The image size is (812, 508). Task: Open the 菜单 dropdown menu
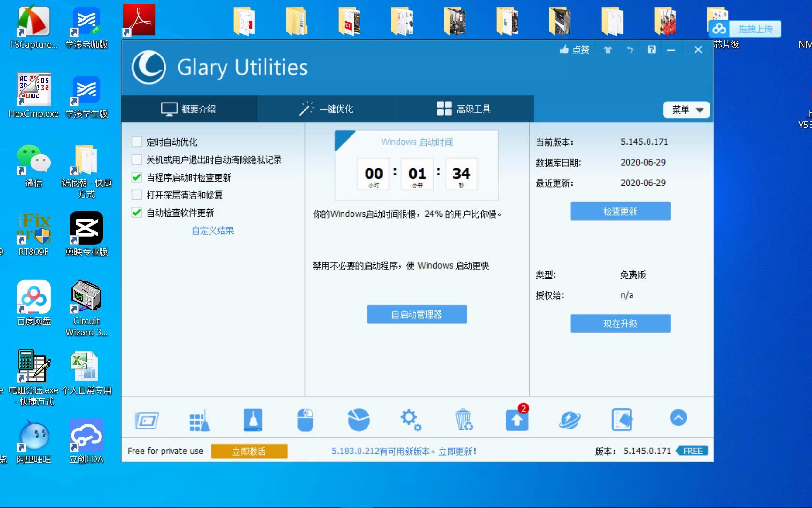coord(687,110)
